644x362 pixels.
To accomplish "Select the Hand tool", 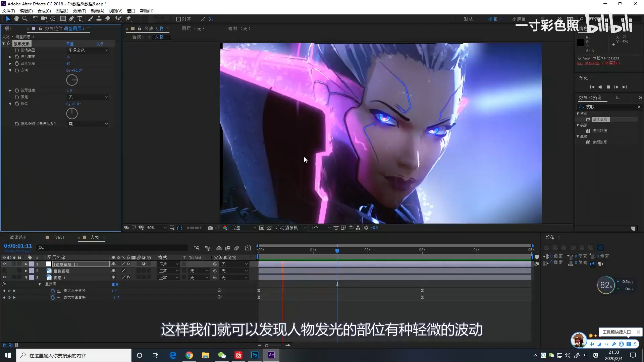I will coord(16,19).
